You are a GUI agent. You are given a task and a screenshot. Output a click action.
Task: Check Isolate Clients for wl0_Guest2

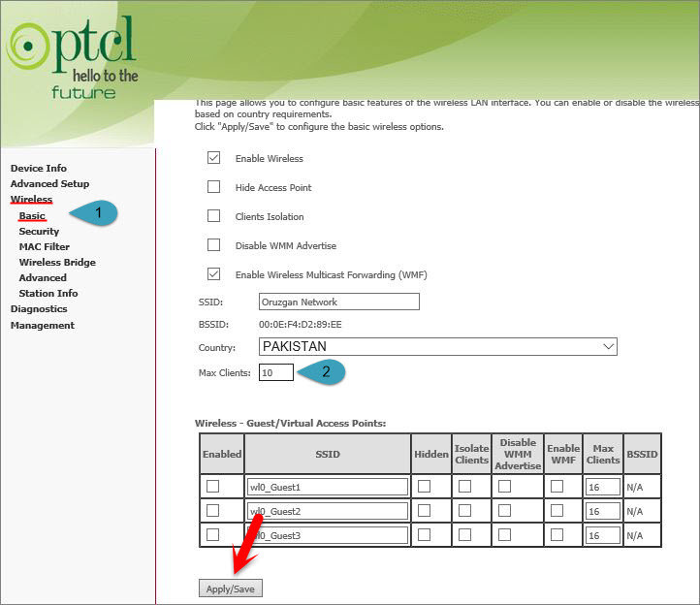[464, 510]
